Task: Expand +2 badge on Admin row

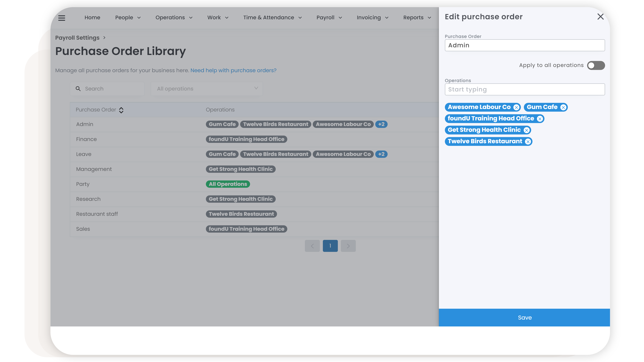Action: pos(381,124)
